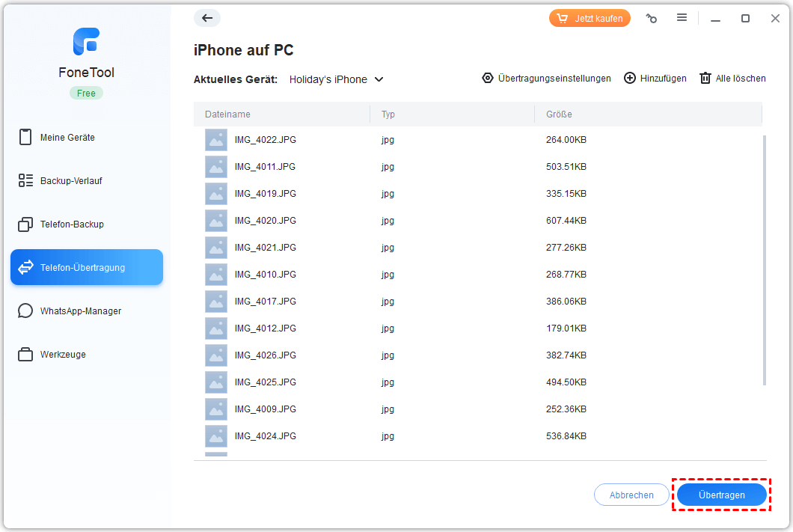Image resolution: width=793 pixels, height=532 pixels.
Task: Click the Abbrechen button
Action: point(631,495)
